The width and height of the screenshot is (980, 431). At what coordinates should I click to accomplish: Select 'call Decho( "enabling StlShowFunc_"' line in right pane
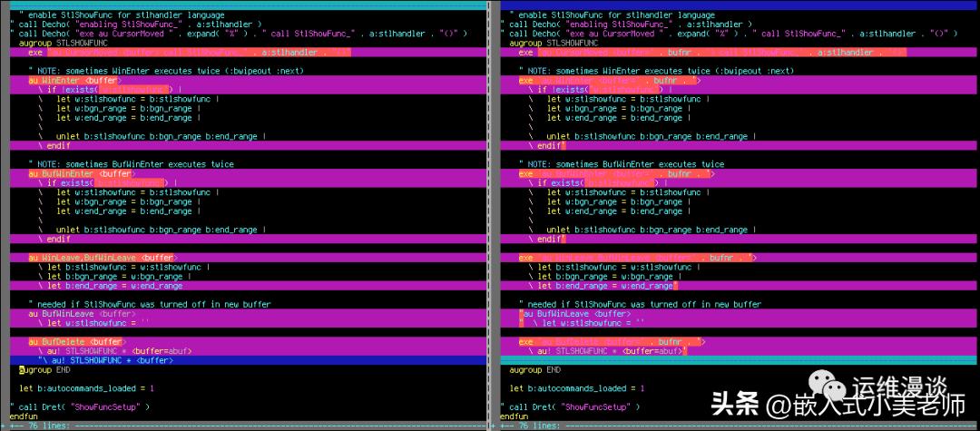626,24
